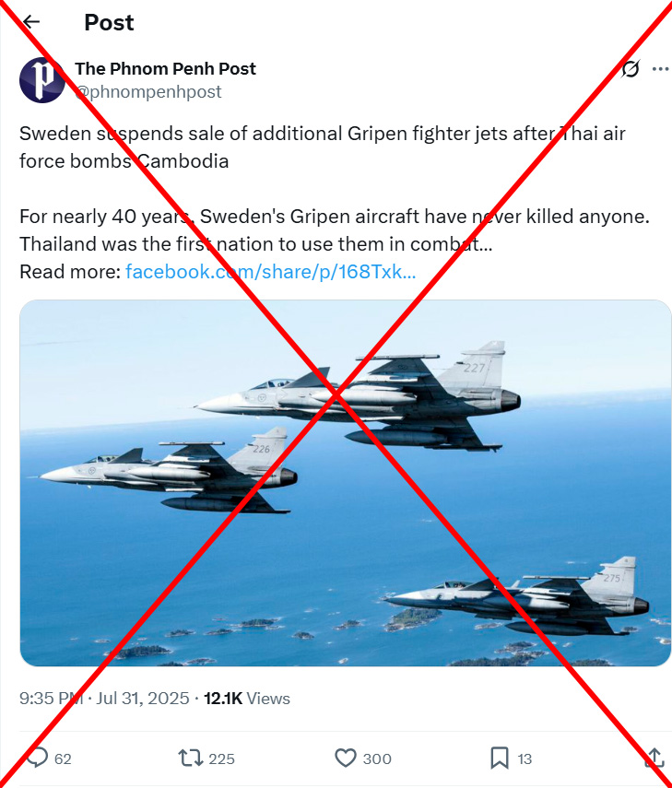Open the three-dot more options menu
Viewport: 672px width, 788px height.
(x=660, y=69)
